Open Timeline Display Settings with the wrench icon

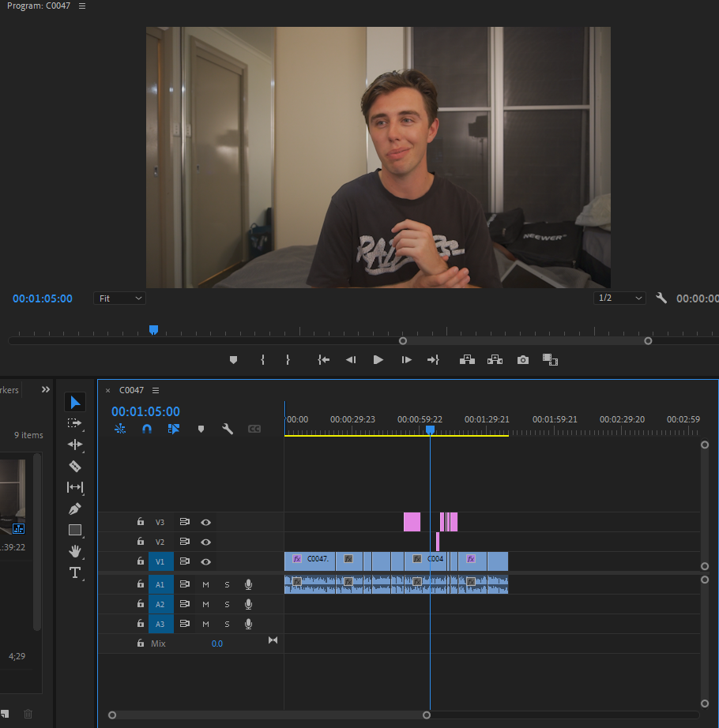point(228,429)
